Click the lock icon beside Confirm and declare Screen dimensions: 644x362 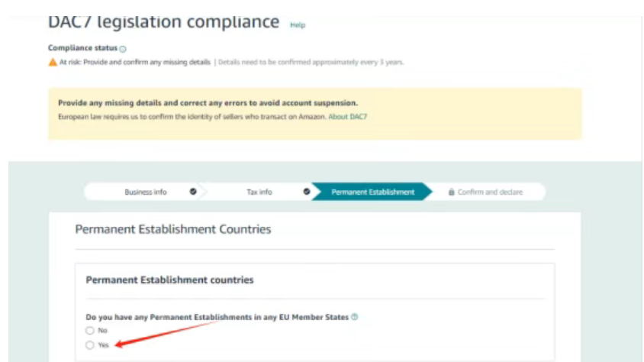click(452, 192)
